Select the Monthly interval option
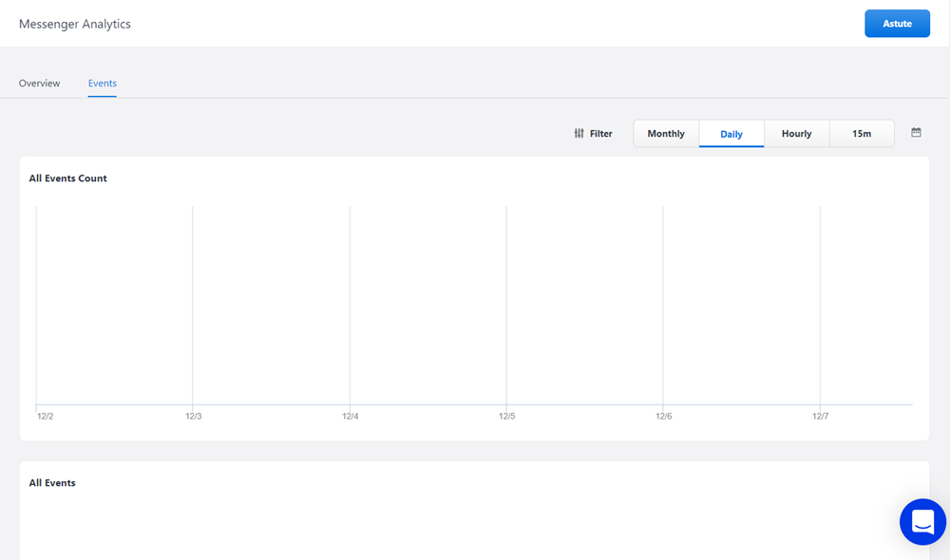Screen dimensions: 950x560 tap(666, 134)
